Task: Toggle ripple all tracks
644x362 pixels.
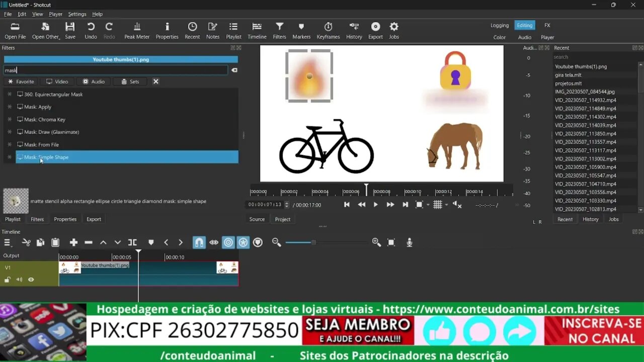Action: point(243,242)
